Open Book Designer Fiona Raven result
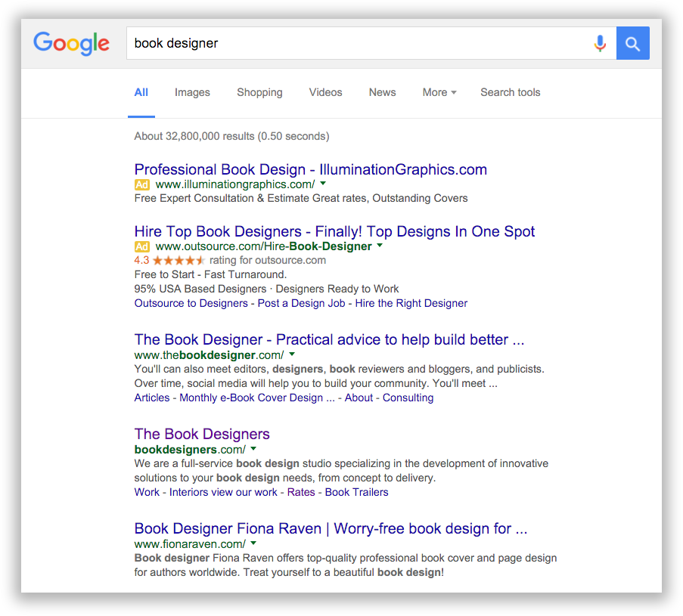Viewport: 683px width, 616px height. (331, 528)
